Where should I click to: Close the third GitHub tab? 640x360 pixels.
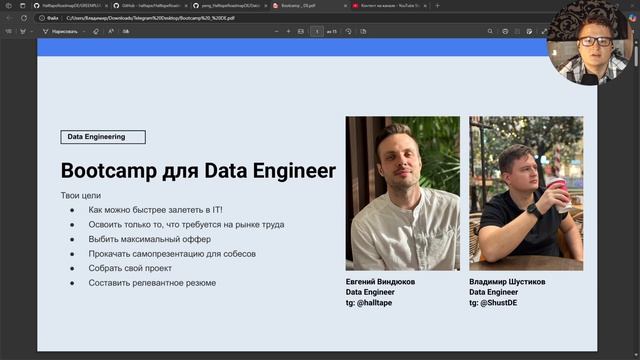[265, 6]
